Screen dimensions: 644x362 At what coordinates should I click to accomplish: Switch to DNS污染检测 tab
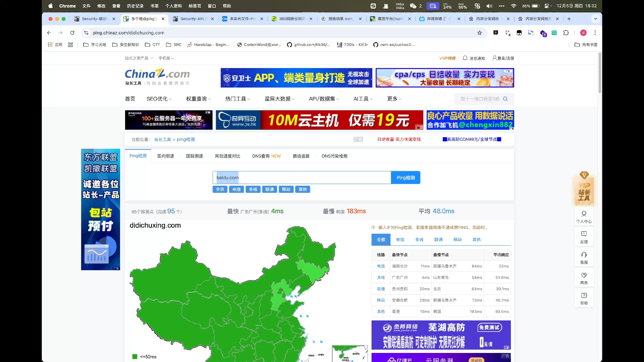point(334,156)
